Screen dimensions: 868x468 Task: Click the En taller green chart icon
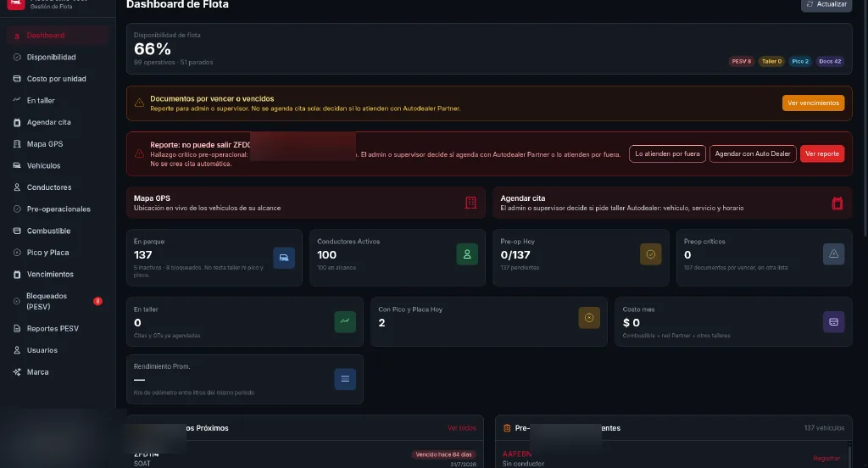345,322
